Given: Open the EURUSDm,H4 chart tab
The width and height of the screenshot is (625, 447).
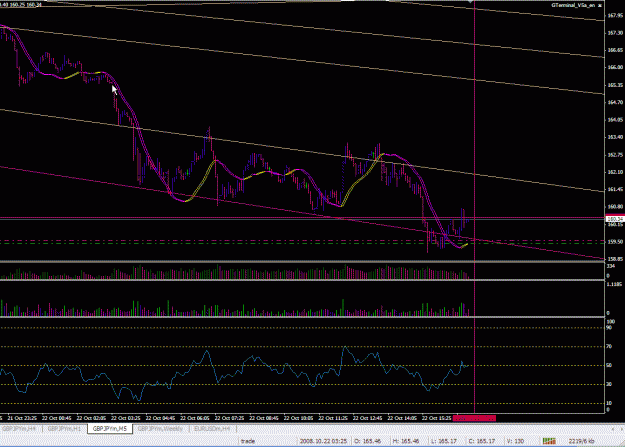Looking at the screenshot, I should point(212,429).
